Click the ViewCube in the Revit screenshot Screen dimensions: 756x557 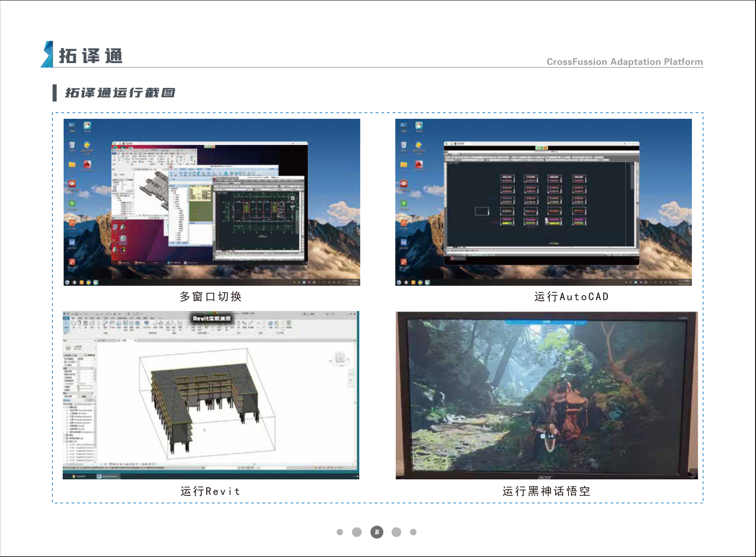(339, 359)
